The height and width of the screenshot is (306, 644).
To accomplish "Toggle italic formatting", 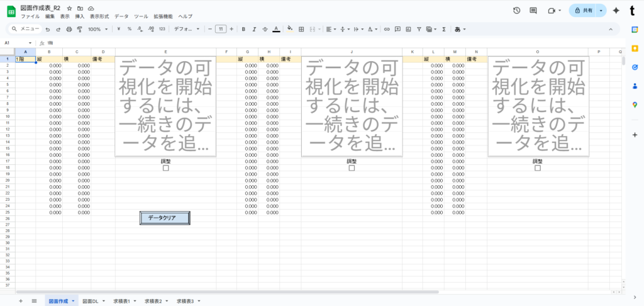I will click(254, 29).
